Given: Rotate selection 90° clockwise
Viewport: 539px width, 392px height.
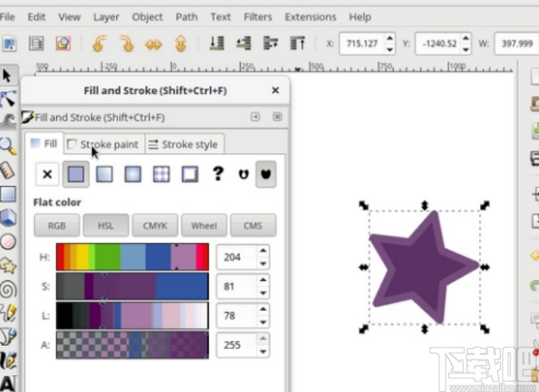Looking at the screenshot, I should [126, 44].
